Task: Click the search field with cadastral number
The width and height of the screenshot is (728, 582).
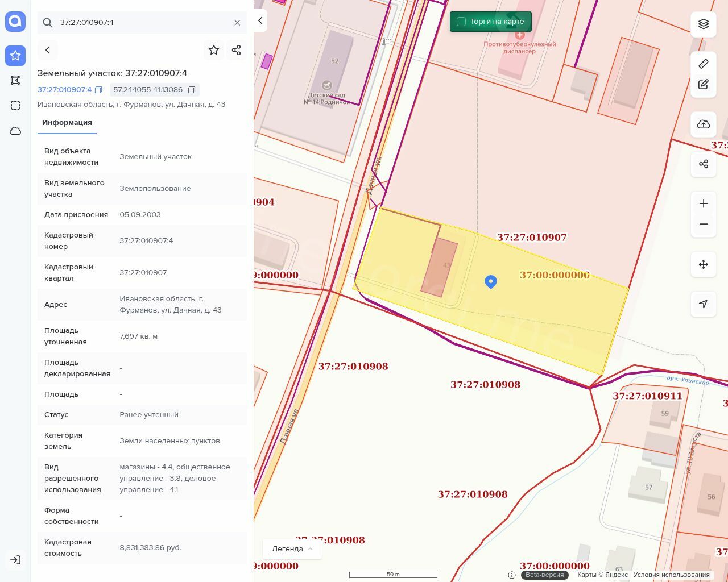Action: tap(142, 23)
